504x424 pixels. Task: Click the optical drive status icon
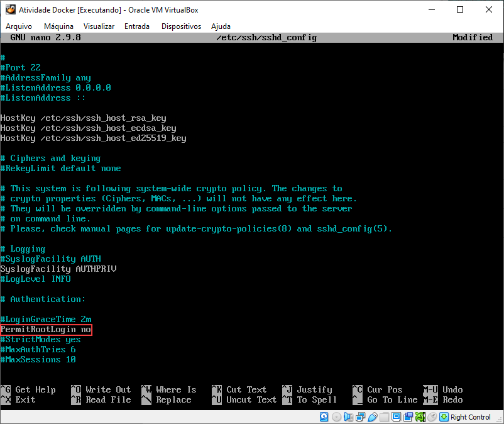point(336,417)
